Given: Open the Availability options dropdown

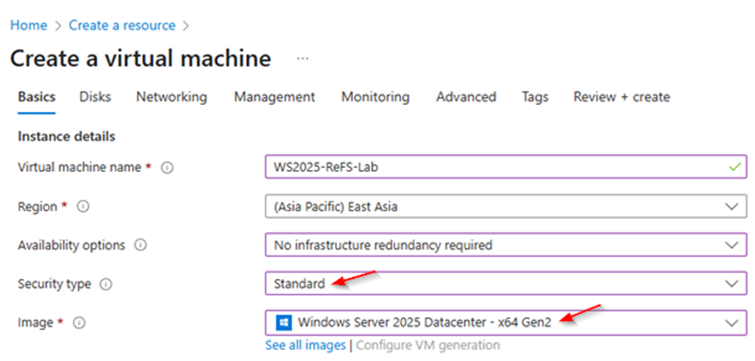Looking at the screenshot, I should click(506, 245).
